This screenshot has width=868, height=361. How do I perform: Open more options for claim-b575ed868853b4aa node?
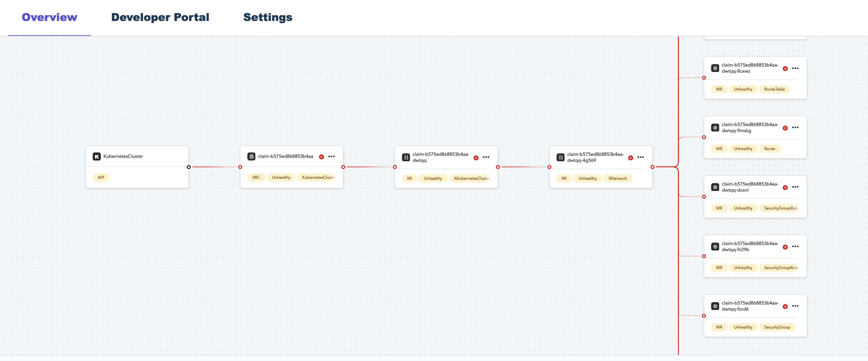[332, 157]
